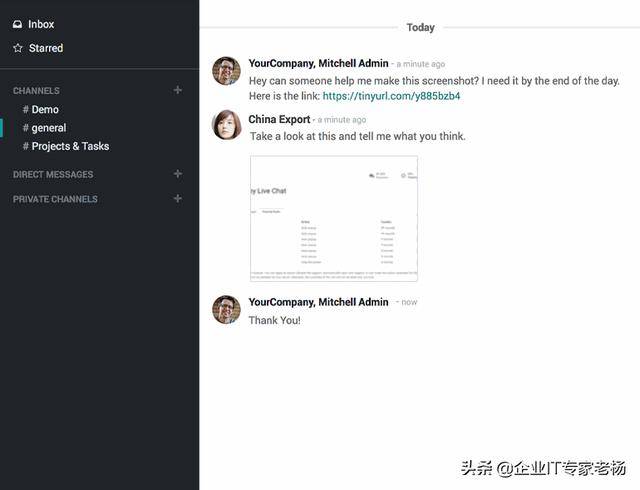
Task: Click the Starred star icon
Action: [18, 48]
